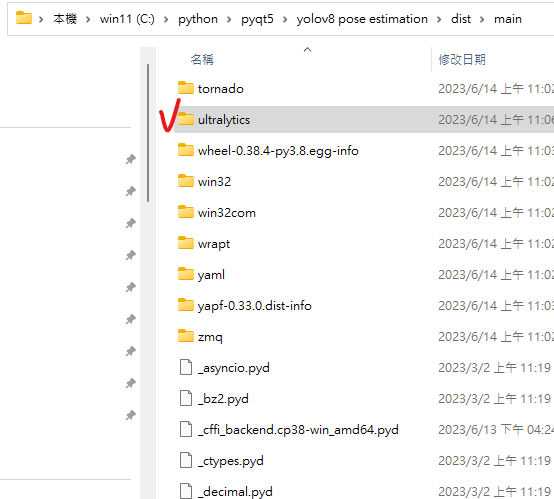Expand the chevron after python in the breadcrumb
This screenshot has width=554, height=499.
point(229,19)
